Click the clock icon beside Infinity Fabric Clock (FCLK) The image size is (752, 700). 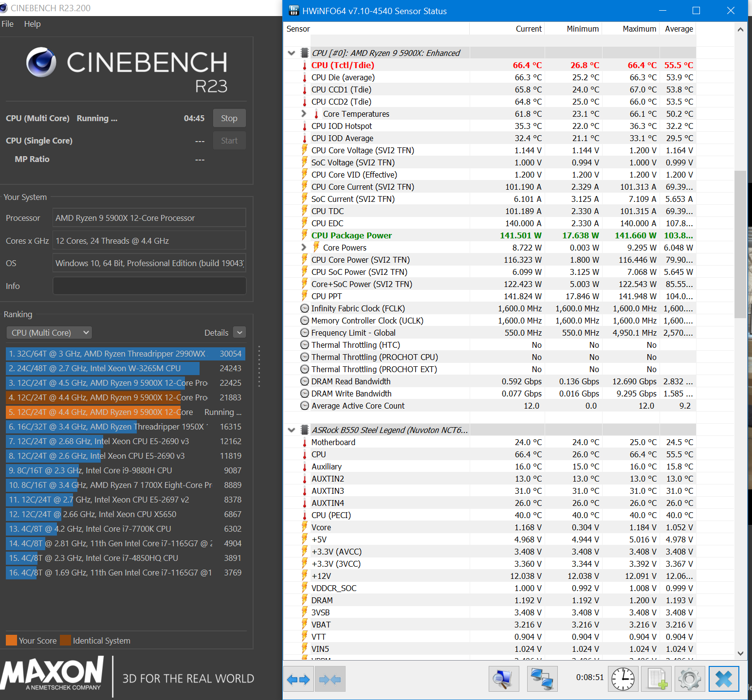coord(305,308)
